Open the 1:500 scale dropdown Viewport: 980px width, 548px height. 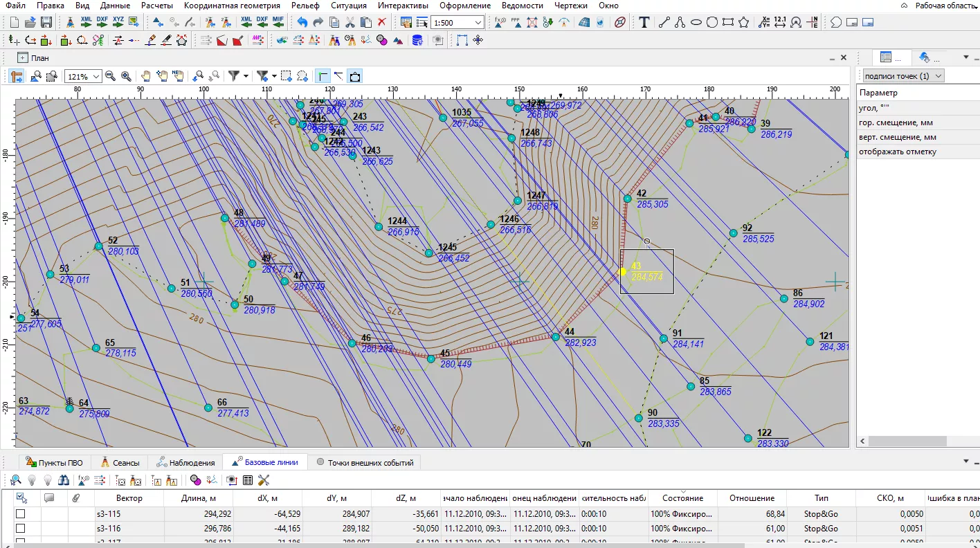(x=478, y=23)
